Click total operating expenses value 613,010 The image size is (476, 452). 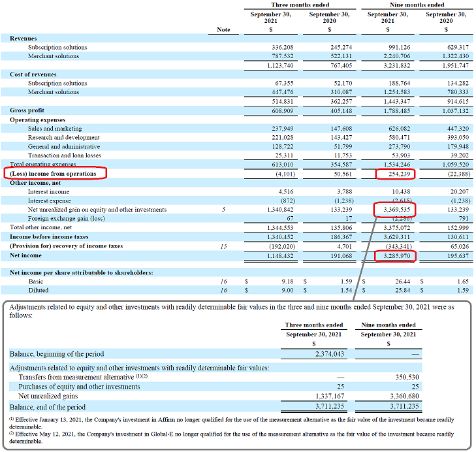(282, 165)
